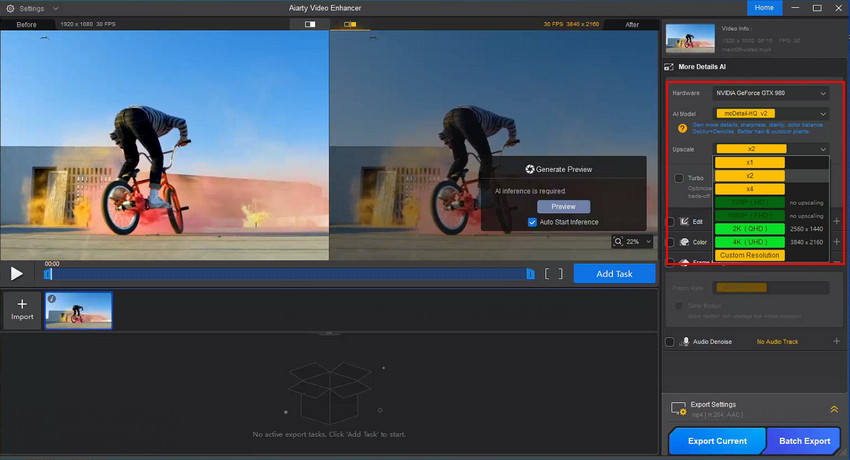
Task: Enable the Edit checkbox
Action: click(670, 222)
